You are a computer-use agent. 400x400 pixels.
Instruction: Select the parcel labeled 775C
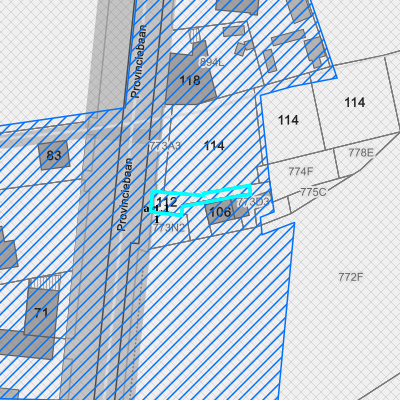tap(313, 192)
